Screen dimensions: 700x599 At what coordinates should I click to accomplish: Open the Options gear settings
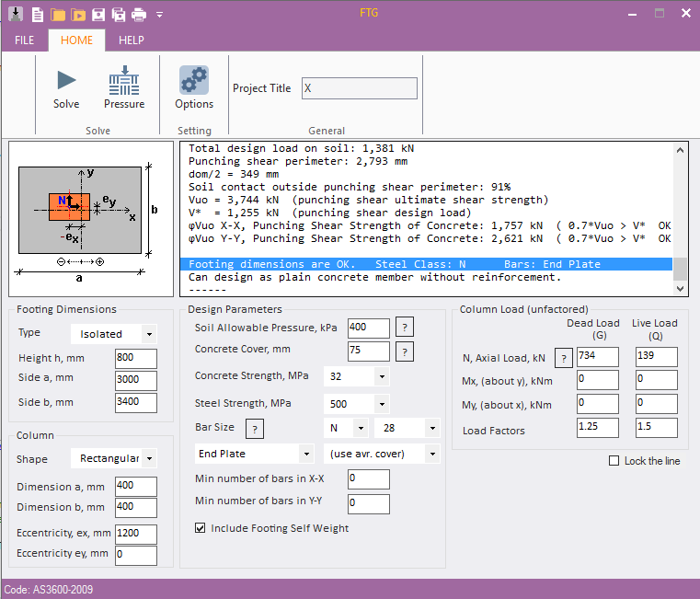tap(193, 81)
